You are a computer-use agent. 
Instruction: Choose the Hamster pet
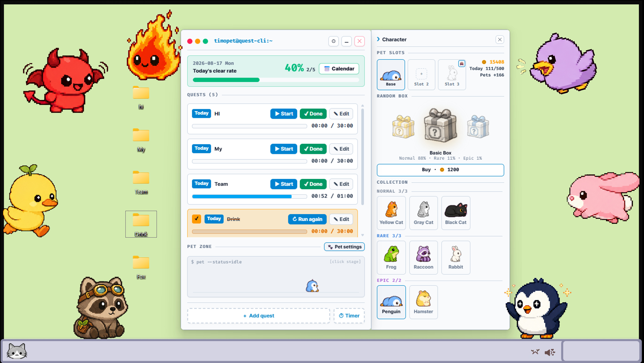pyautogui.click(x=423, y=302)
